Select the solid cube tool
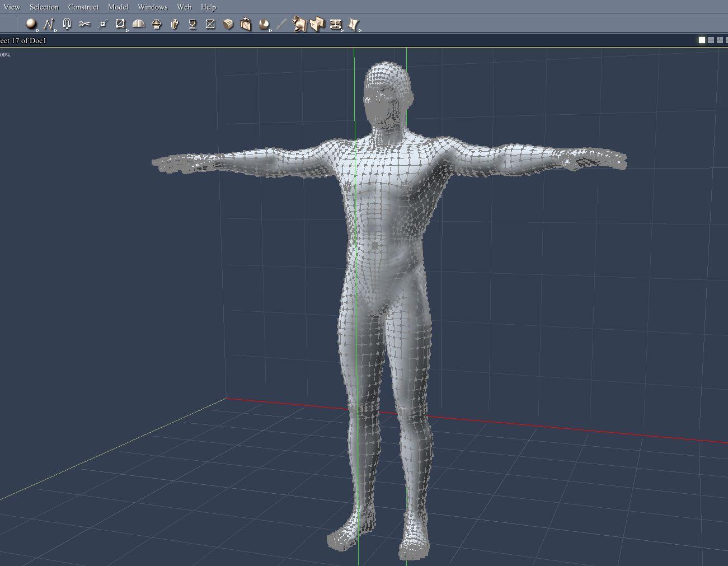Screen dimensions: 728x566 click(x=228, y=24)
